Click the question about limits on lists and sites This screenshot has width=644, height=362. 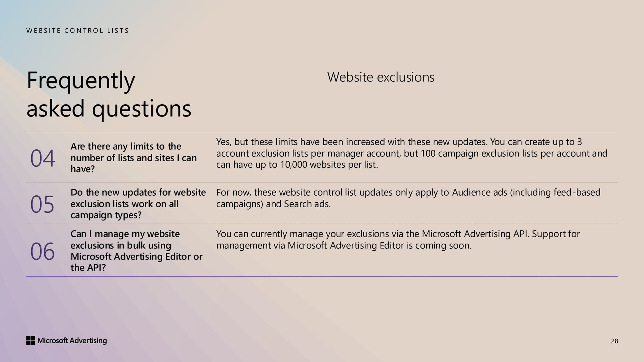click(133, 158)
